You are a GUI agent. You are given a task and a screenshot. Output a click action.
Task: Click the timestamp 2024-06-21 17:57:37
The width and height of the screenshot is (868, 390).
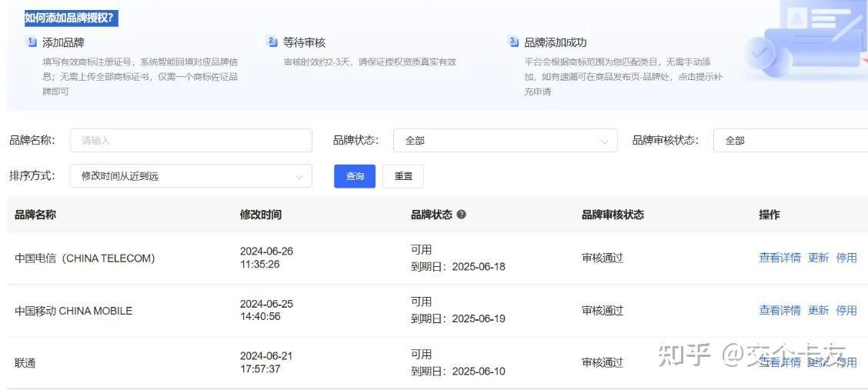click(266, 362)
